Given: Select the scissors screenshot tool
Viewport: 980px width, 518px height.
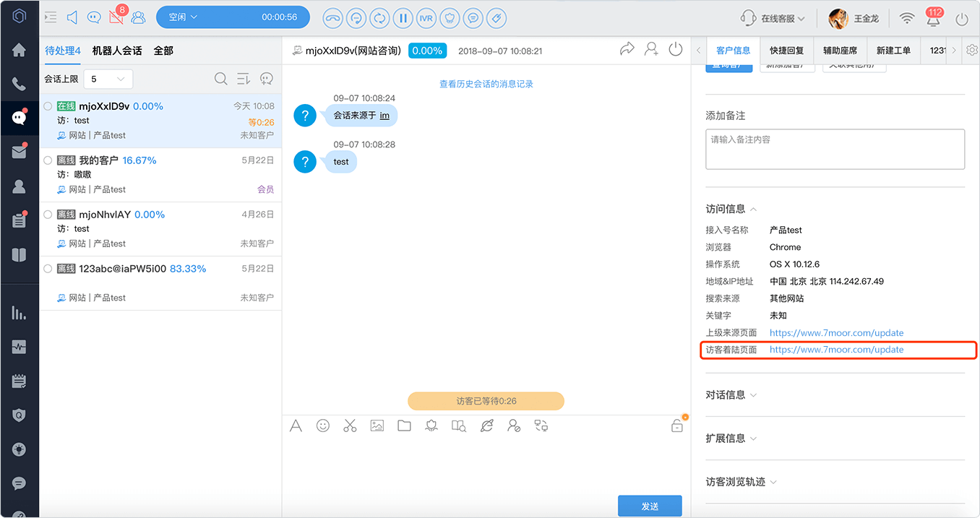Looking at the screenshot, I should click(350, 426).
